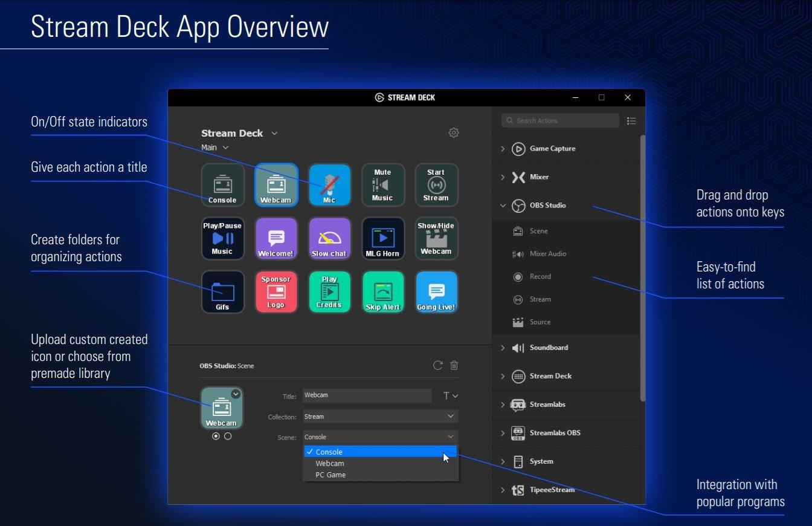Click the reset action refresh icon
This screenshot has width=812, height=526.
pos(438,365)
